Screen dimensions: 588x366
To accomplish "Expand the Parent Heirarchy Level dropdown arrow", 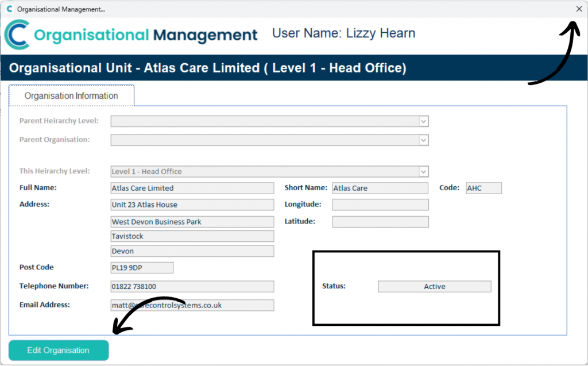I will 423,121.
